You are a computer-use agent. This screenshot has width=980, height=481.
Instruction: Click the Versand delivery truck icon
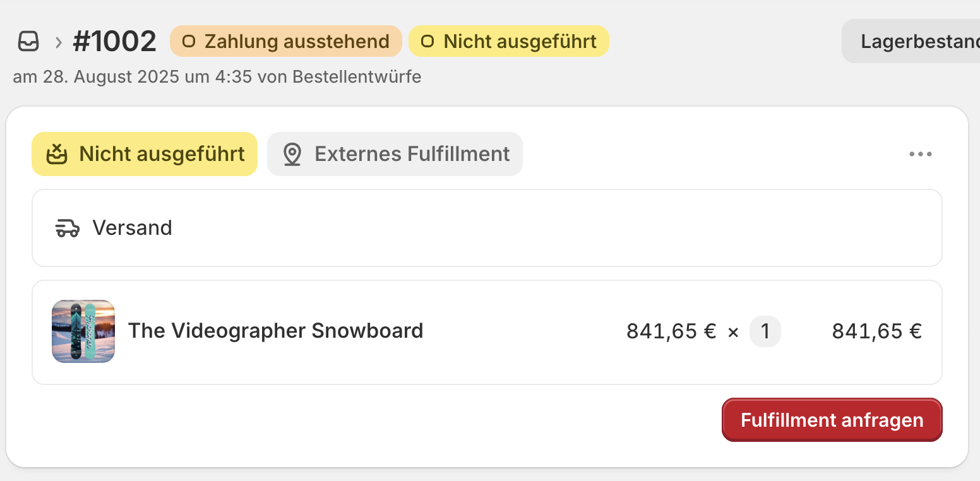click(68, 228)
